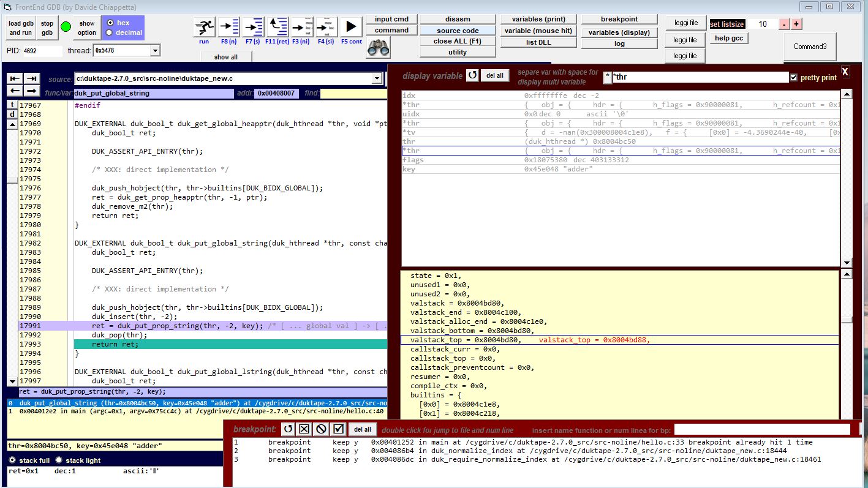Switch to the source code view
Viewport: 868px width, 488px height.
[458, 31]
